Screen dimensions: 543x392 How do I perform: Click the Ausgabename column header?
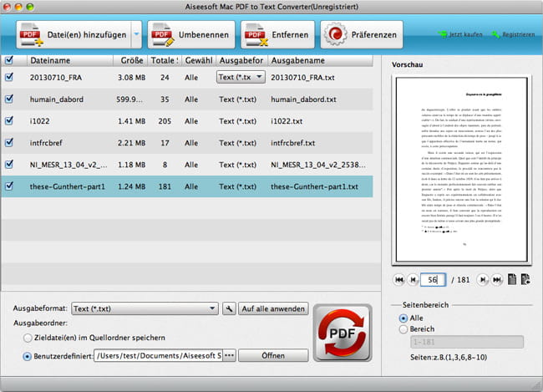[320, 60]
